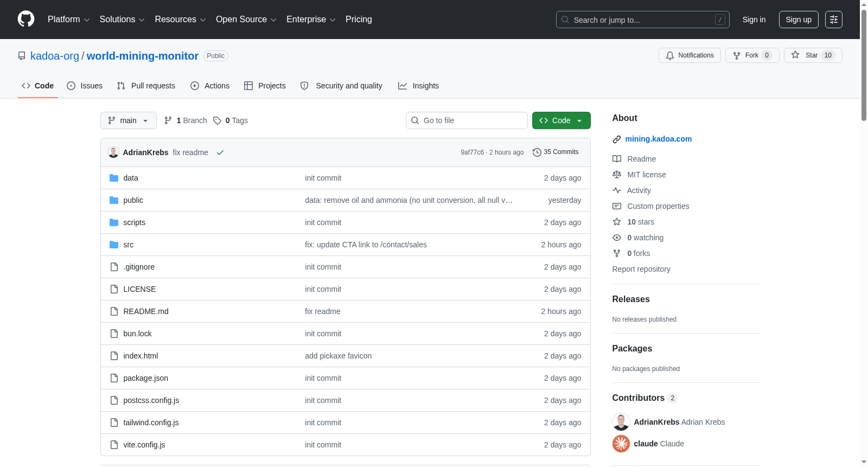Open the bun.lock file

137,334
